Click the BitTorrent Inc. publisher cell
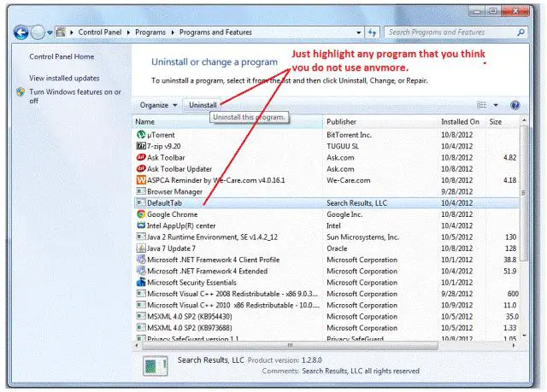 pyautogui.click(x=349, y=135)
